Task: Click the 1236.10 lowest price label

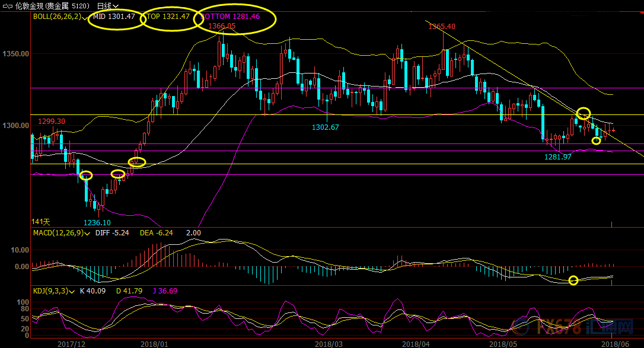Action: (97, 222)
